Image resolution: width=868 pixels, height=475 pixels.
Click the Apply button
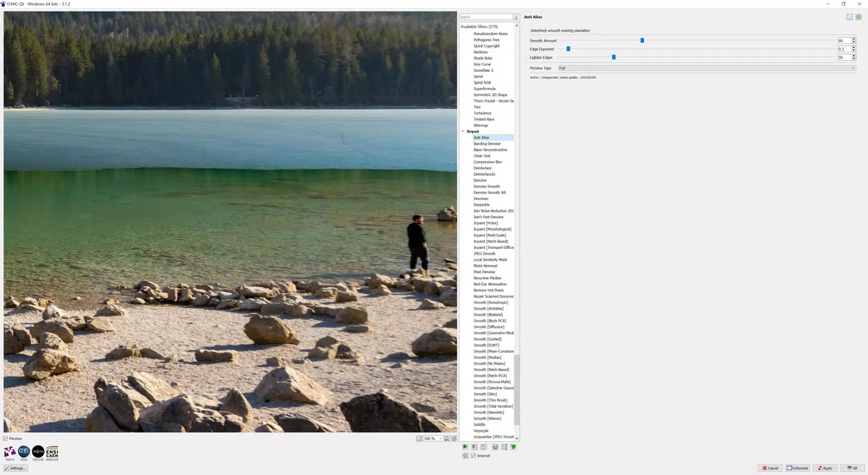(x=825, y=468)
